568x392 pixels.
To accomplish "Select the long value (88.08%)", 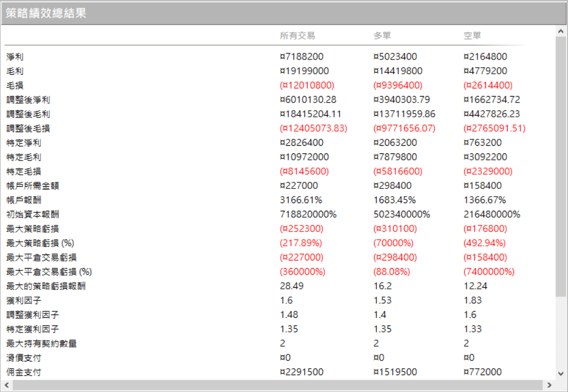I will click(x=392, y=272).
